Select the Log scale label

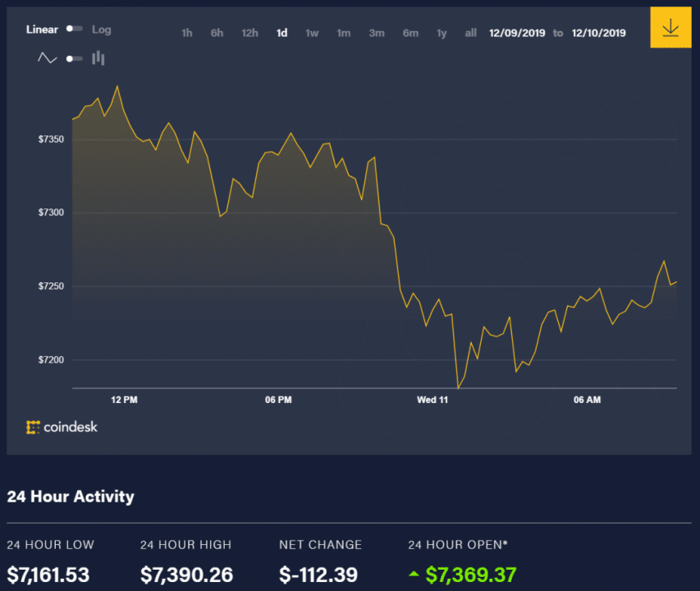(x=101, y=30)
